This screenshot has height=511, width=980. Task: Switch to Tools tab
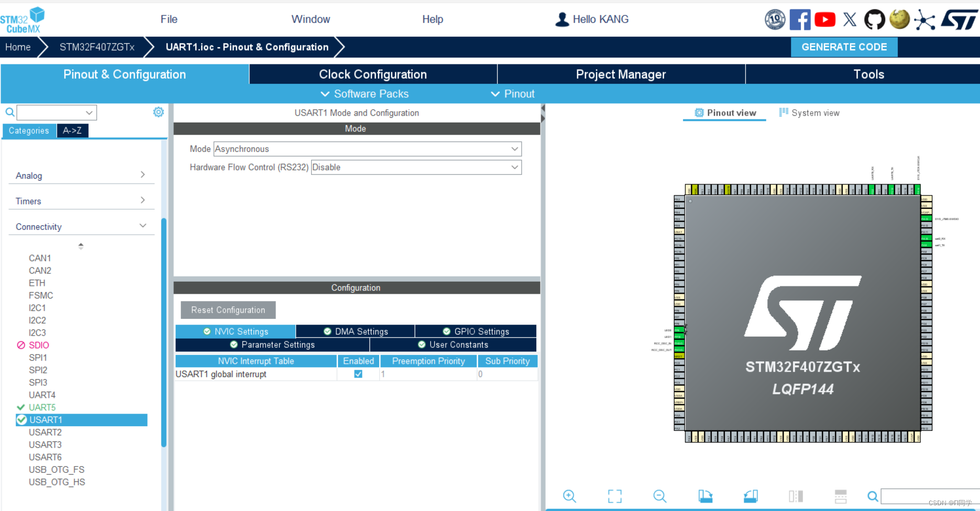point(868,74)
